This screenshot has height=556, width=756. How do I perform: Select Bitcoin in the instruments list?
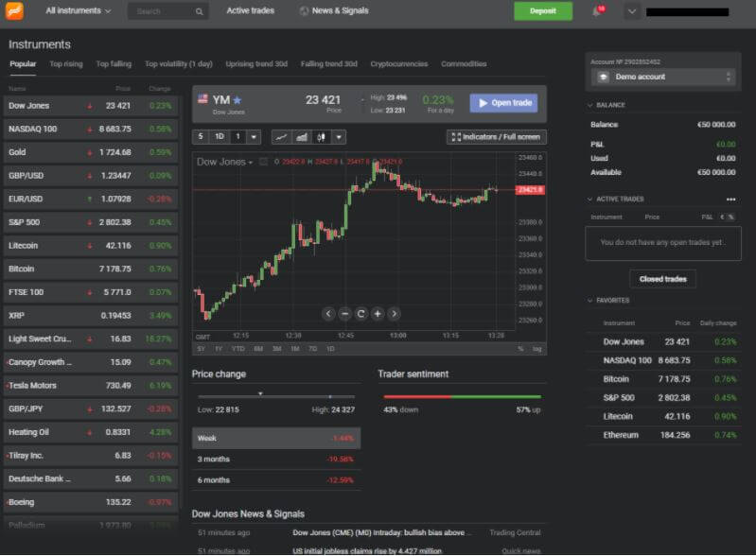tap(91, 269)
